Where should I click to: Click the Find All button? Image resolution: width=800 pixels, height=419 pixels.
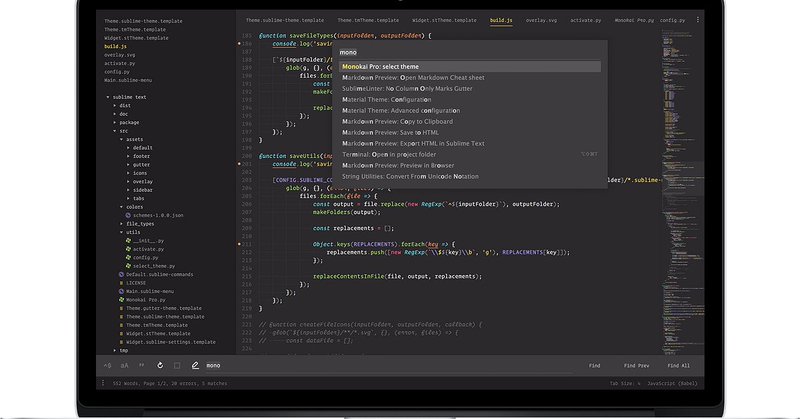[x=678, y=365]
